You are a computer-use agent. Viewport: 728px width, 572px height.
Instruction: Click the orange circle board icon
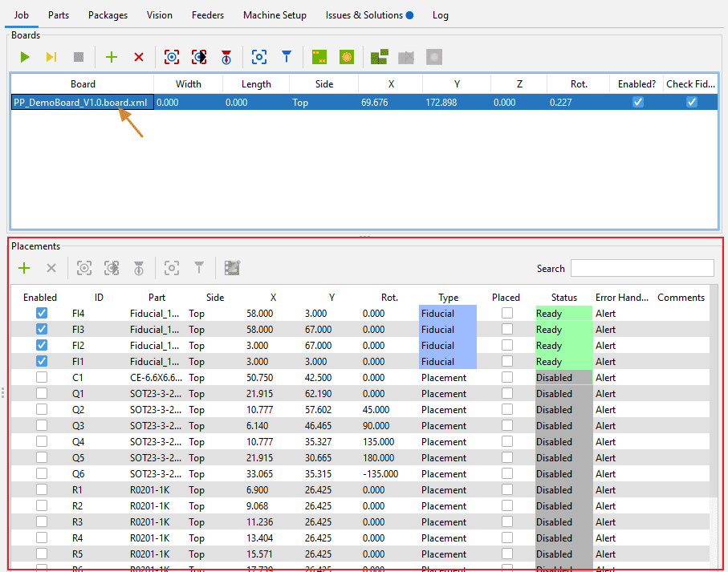347,57
